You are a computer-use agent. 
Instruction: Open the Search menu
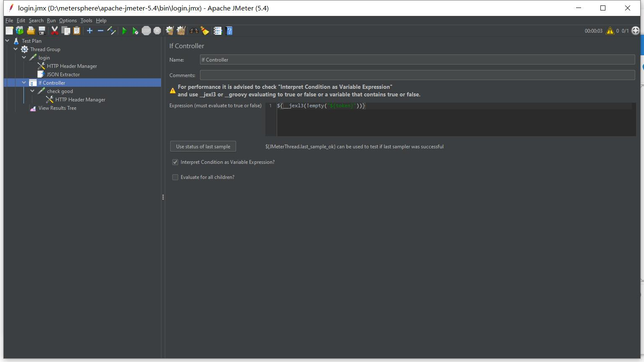point(36,20)
